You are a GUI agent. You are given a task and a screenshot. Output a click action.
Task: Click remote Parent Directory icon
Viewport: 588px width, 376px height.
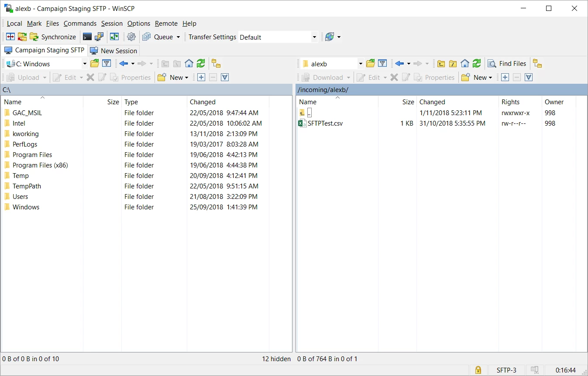(441, 64)
